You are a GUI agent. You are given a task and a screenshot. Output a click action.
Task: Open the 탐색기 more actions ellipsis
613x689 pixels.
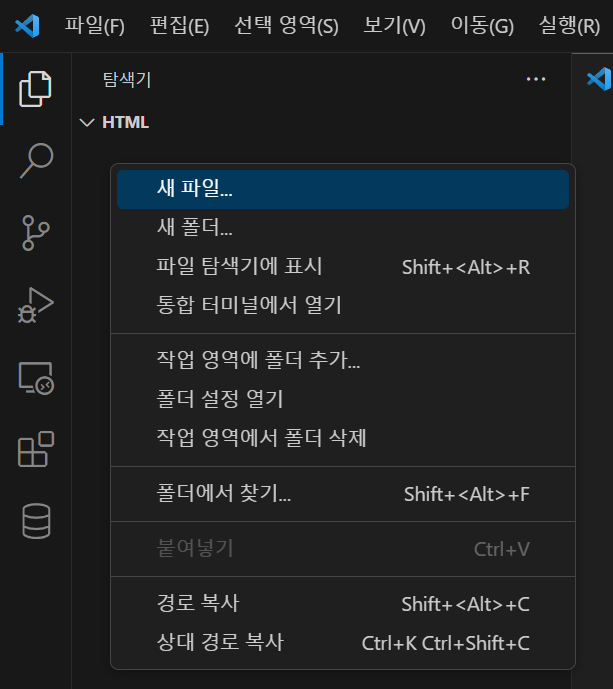(x=536, y=79)
